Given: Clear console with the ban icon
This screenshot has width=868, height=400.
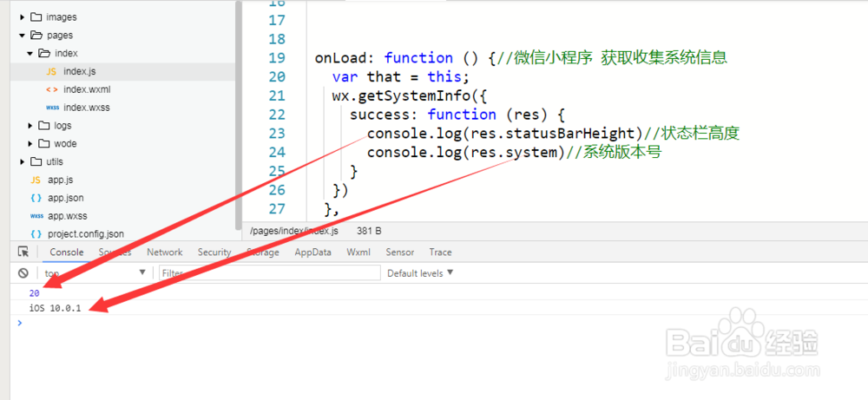Looking at the screenshot, I should pos(23,272).
